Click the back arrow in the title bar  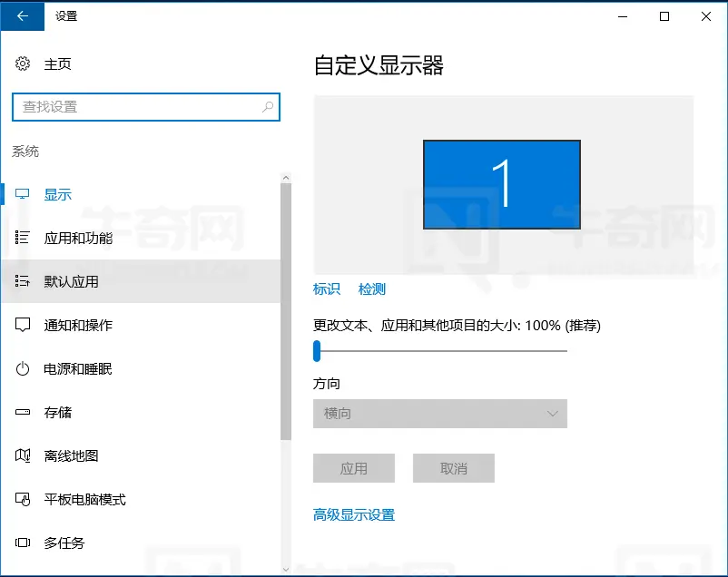coord(23,16)
